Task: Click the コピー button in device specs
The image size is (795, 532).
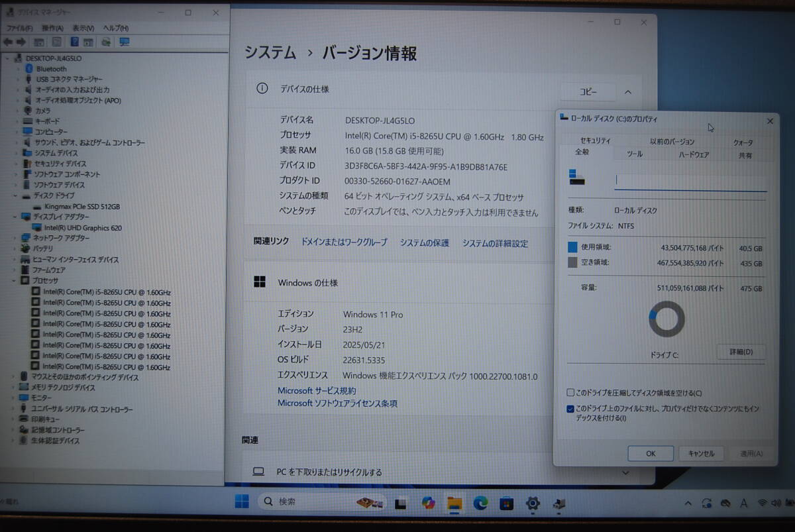Action: pos(588,92)
